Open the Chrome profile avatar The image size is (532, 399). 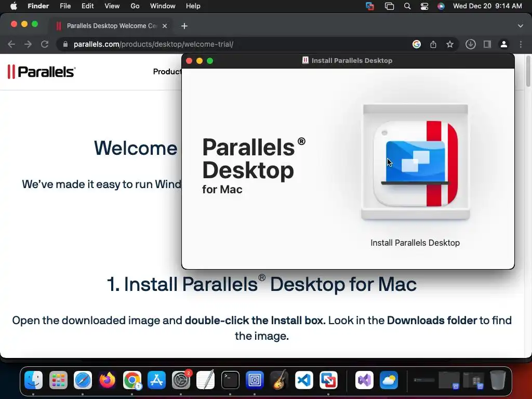point(504,44)
